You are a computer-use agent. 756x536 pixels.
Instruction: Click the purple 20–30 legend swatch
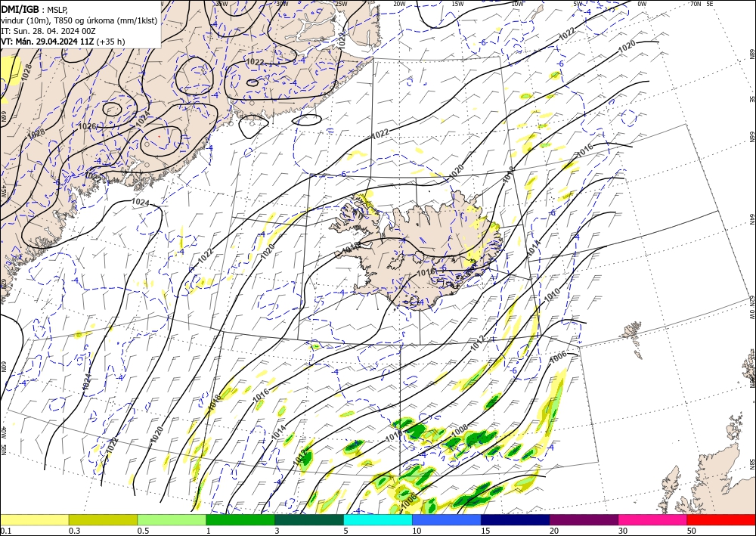pyautogui.click(x=584, y=519)
